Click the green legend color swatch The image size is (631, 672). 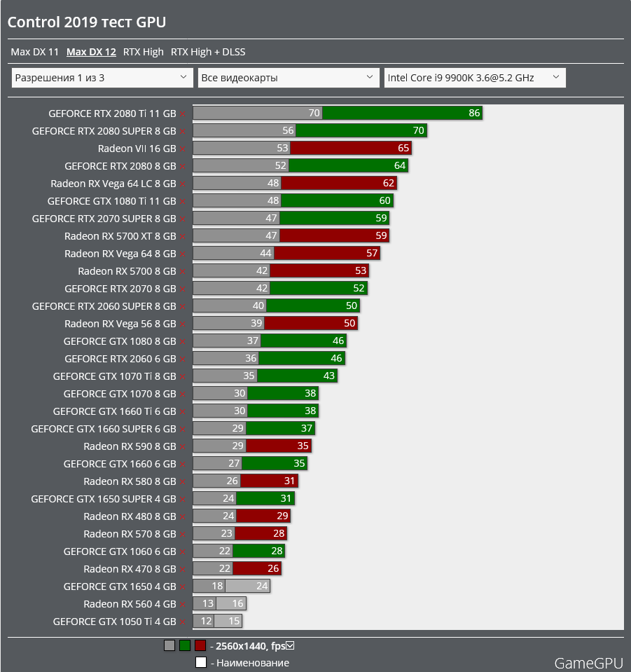coord(185,645)
